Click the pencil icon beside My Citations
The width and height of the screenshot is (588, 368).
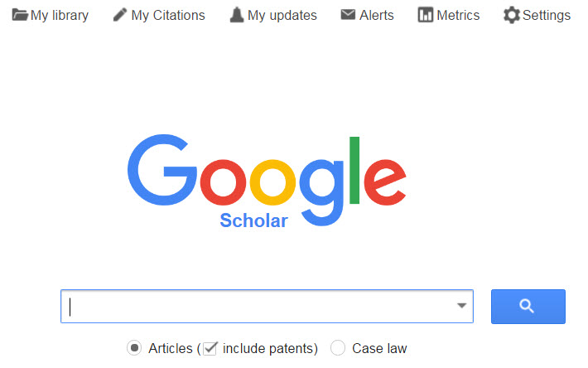click(120, 15)
